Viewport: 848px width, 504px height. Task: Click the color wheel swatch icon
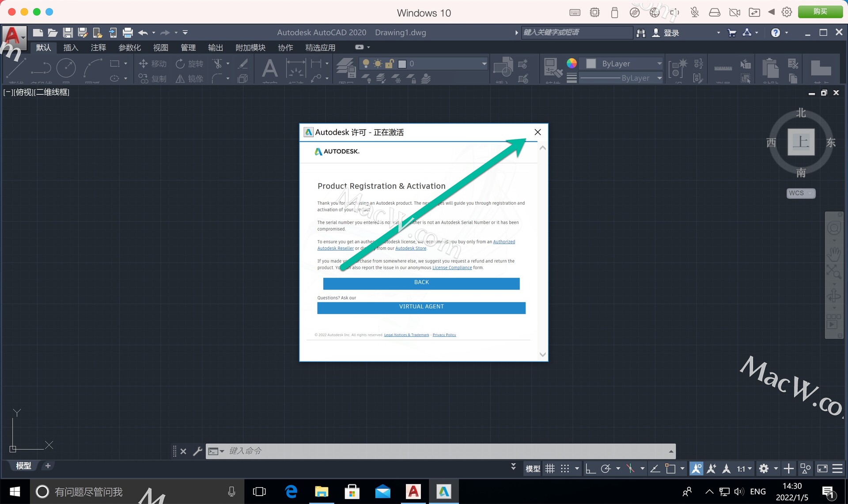[x=572, y=63]
